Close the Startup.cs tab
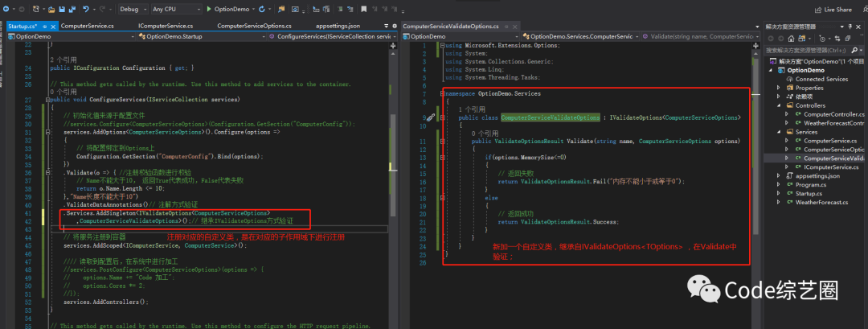Image resolution: width=868 pixels, height=329 pixels. 53,26
